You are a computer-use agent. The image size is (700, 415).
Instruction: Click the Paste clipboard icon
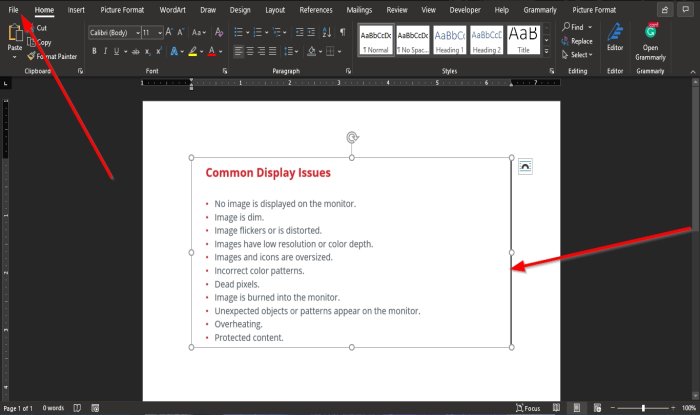coord(15,38)
